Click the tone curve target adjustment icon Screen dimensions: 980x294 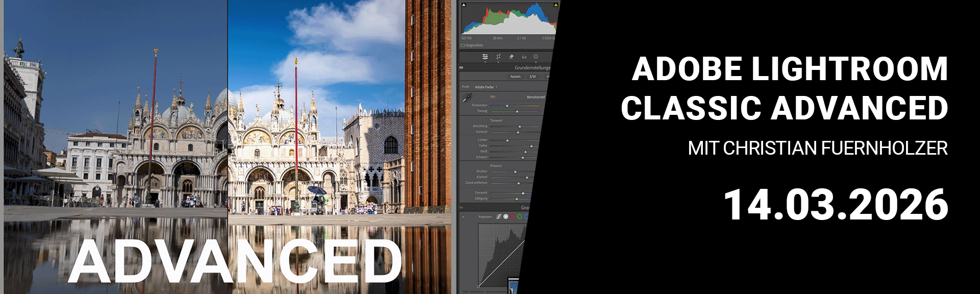pyautogui.click(x=463, y=217)
